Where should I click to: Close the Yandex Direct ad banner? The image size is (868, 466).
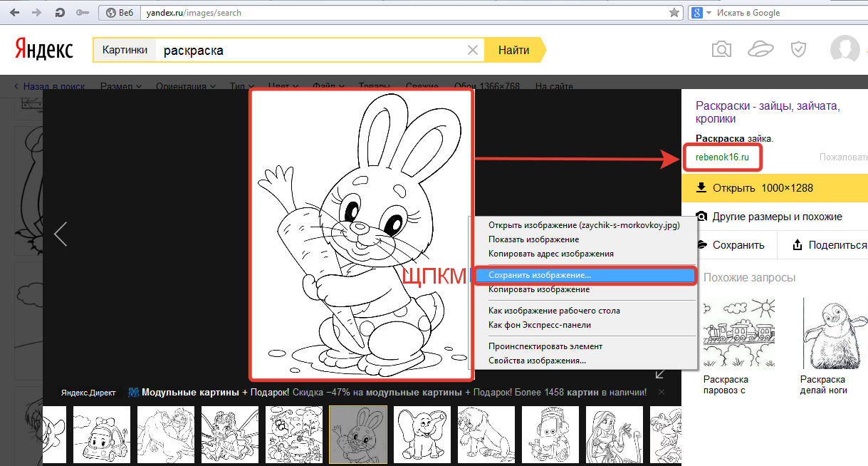[661, 392]
